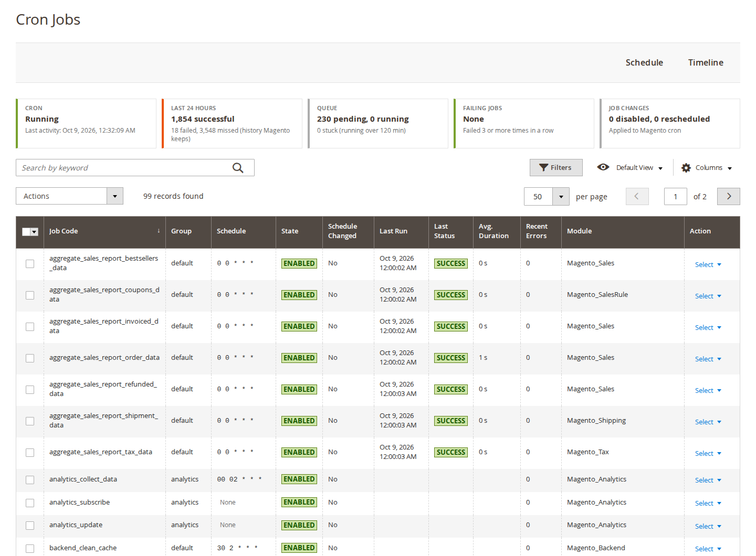Open Select link for analytics_subscribe row

[x=708, y=503]
